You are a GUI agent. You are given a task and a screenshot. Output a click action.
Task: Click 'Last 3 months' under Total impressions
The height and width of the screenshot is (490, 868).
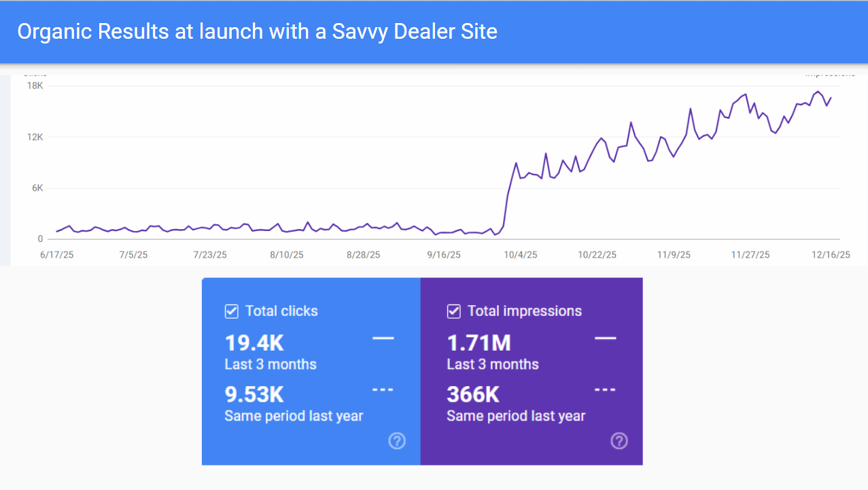(493, 364)
